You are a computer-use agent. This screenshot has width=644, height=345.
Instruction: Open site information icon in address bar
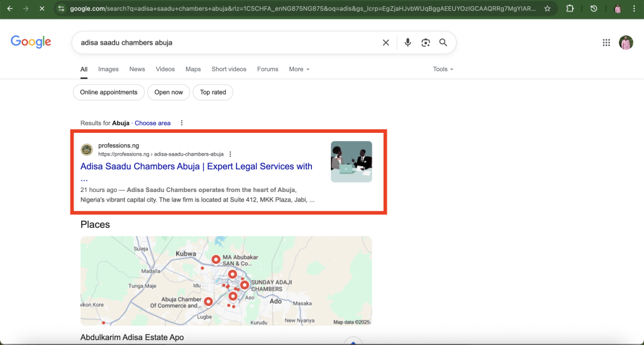(61, 8)
